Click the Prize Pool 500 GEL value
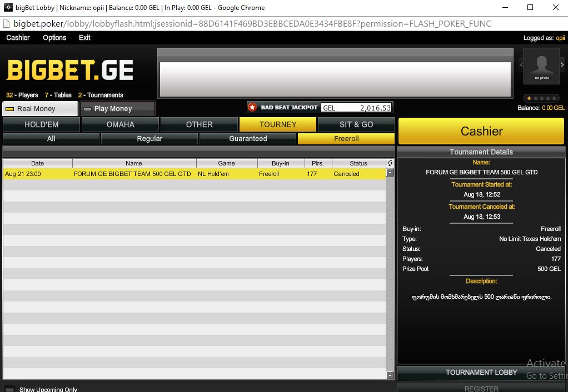The image size is (568, 392). pos(549,269)
